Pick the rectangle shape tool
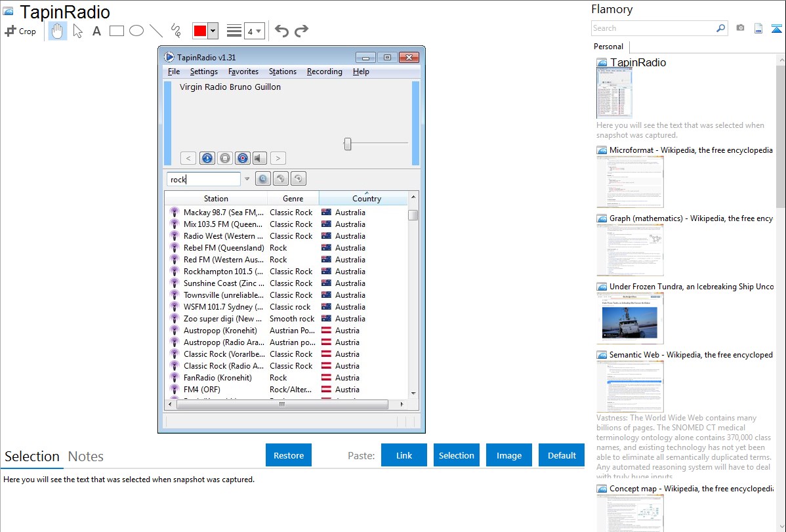Viewport: 786px width, 532px height. 117,31
